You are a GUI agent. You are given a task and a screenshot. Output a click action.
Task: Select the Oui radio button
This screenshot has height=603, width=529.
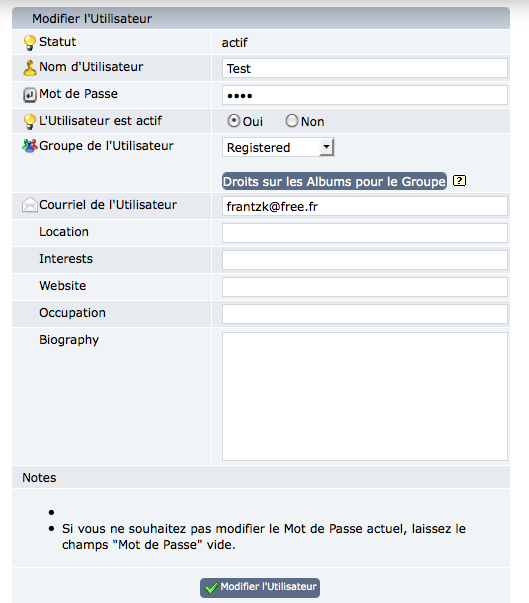coord(233,121)
